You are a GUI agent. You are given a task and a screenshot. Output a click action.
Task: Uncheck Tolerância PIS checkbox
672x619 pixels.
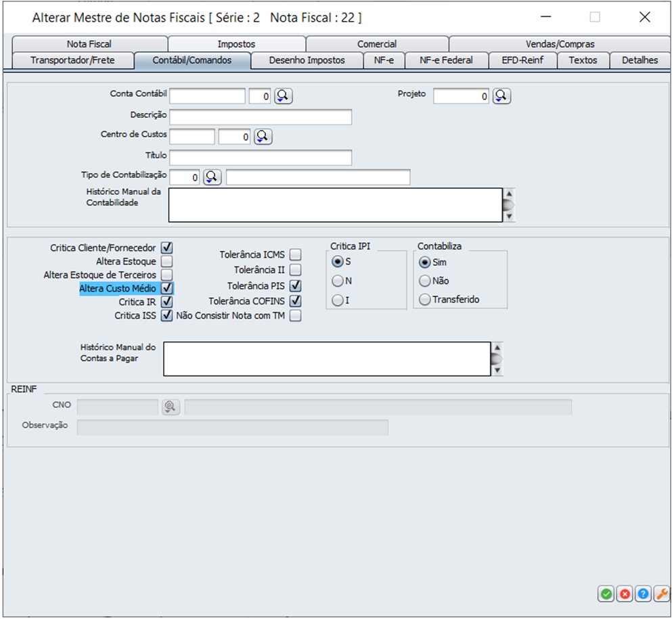click(295, 285)
